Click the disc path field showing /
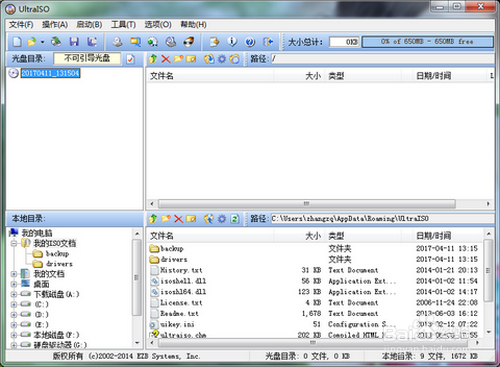500x367 pixels. [382, 59]
